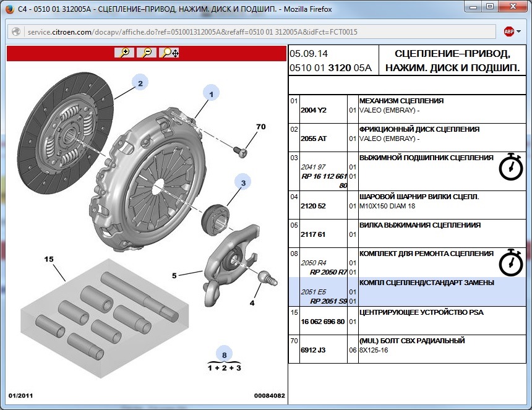Screen dimensions: 532x410
Task: Click the centering tool kit illustration
Action: click(105, 318)
